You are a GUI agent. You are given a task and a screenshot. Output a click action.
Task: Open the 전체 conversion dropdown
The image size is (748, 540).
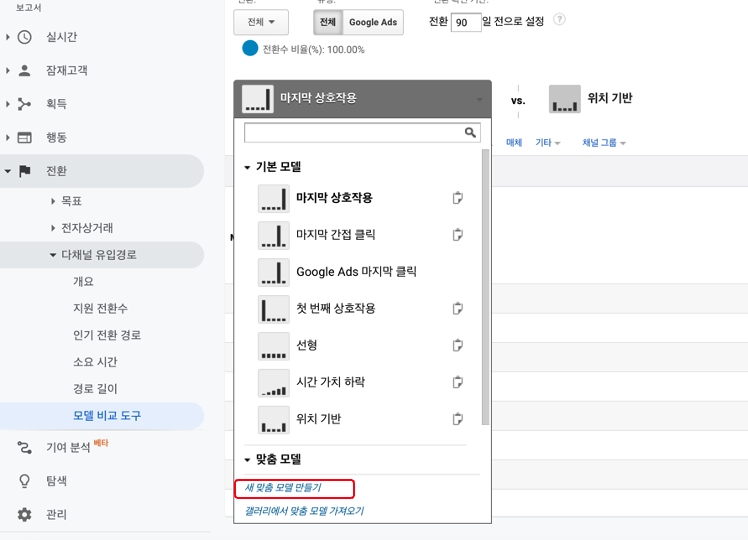261,22
